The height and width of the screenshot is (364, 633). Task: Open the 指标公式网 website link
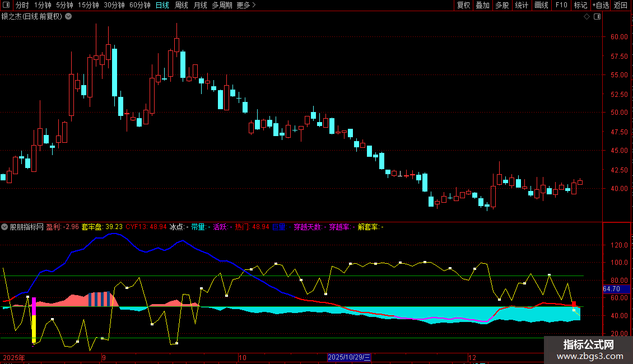pos(588,351)
